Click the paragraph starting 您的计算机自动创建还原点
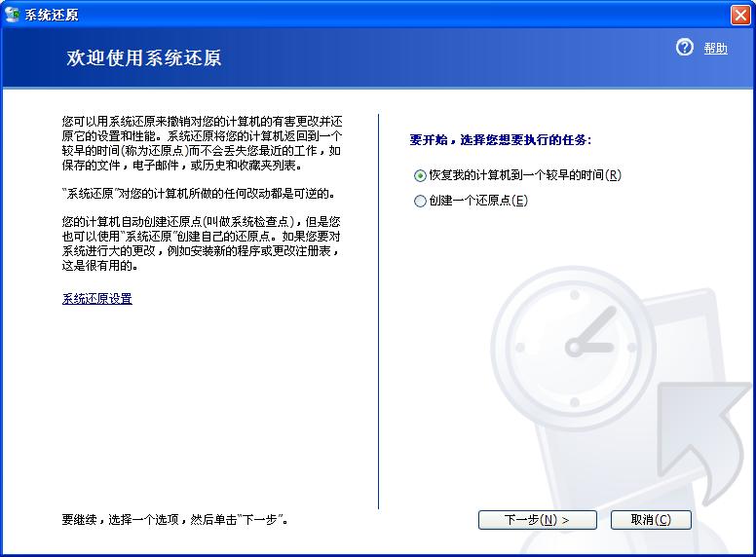The width and height of the screenshot is (756, 557). 202,243
